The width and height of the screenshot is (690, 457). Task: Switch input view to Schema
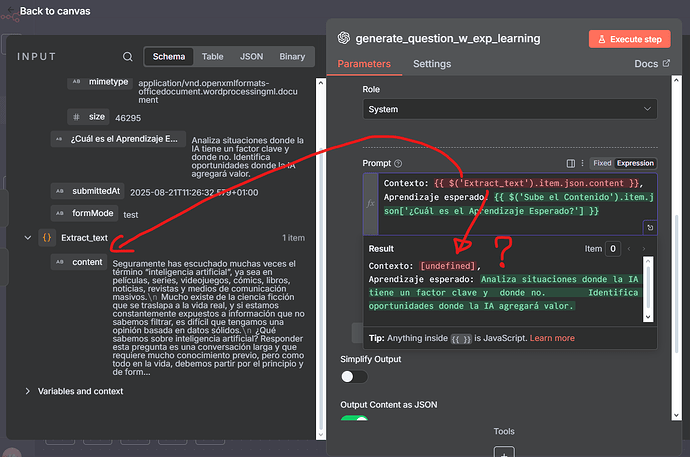click(x=169, y=57)
